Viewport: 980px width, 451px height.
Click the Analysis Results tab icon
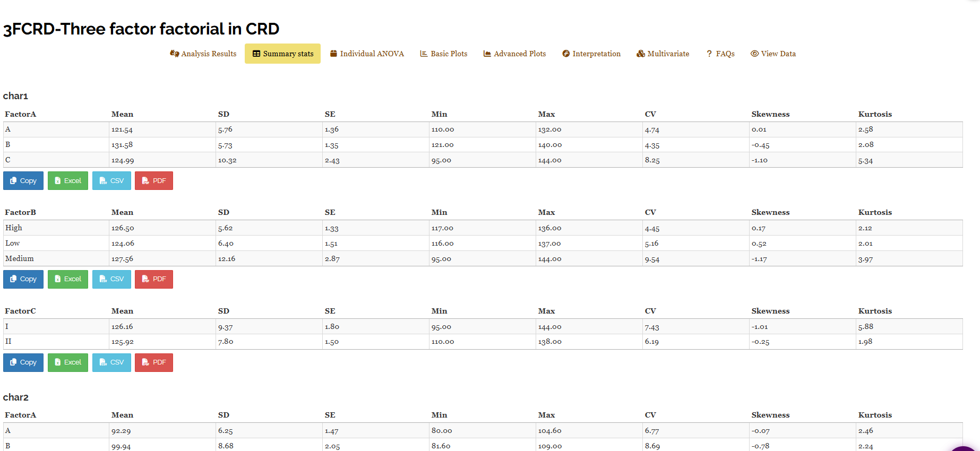click(x=174, y=54)
